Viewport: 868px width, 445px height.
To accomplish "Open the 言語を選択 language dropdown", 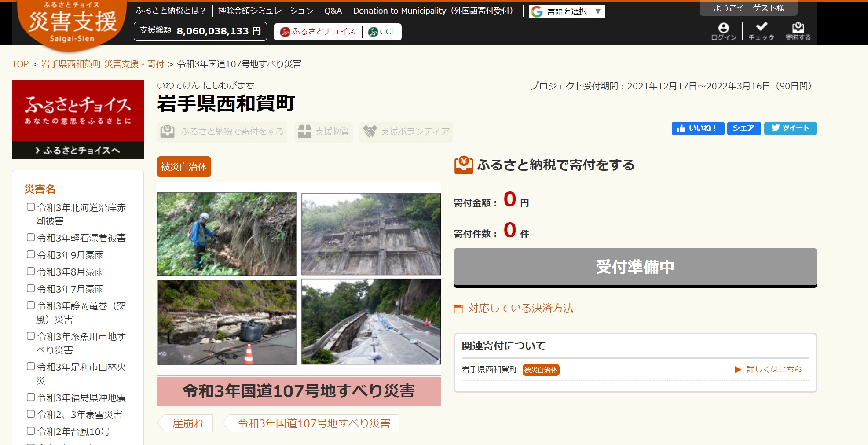I will click(567, 11).
